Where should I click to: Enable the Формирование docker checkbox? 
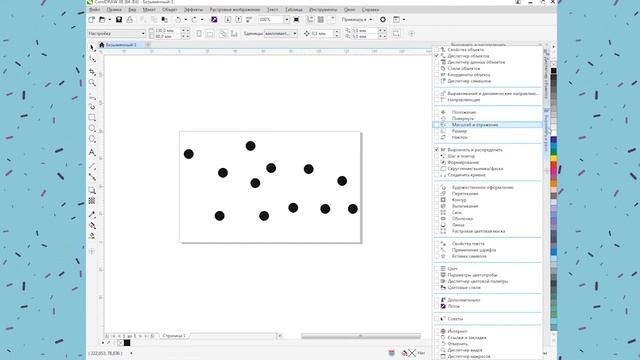437,162
